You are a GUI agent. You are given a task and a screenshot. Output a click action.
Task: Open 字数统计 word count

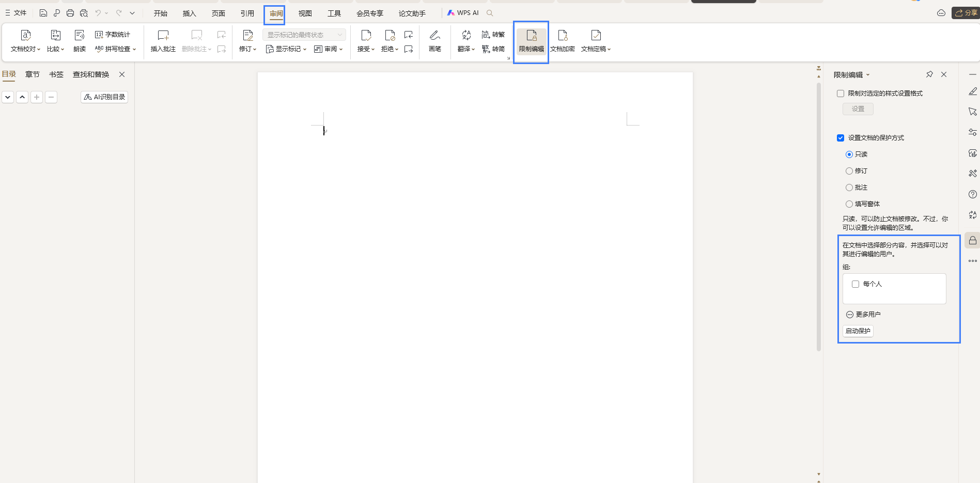pyautogui.click(x=113, y=35)
